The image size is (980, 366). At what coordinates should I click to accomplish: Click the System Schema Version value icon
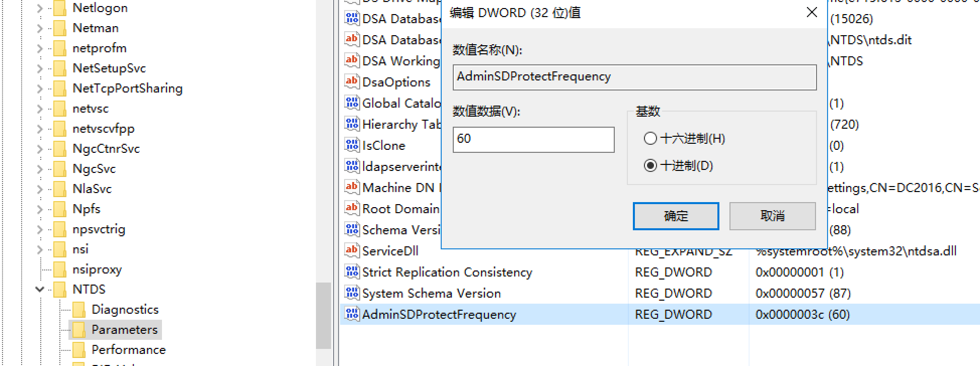pyautogui.click(x=352, y=293)
